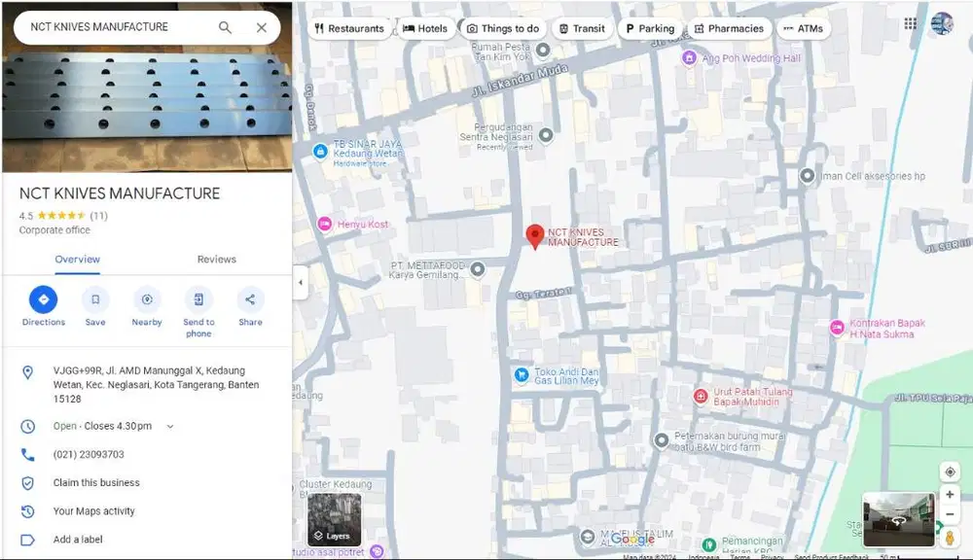973x560 pixels.
Task: Click the search magnifier icon
Action: [225, 27]
